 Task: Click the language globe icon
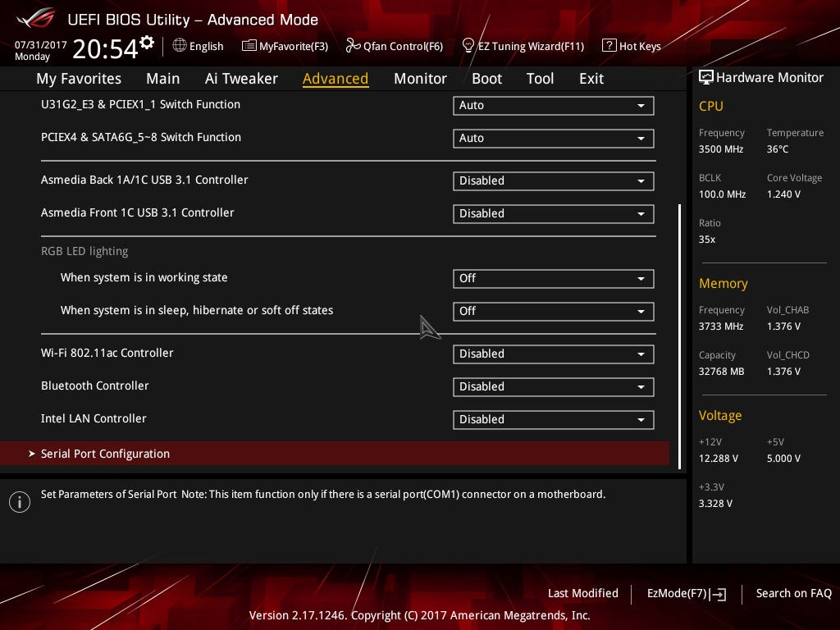[x=180, y=46]
